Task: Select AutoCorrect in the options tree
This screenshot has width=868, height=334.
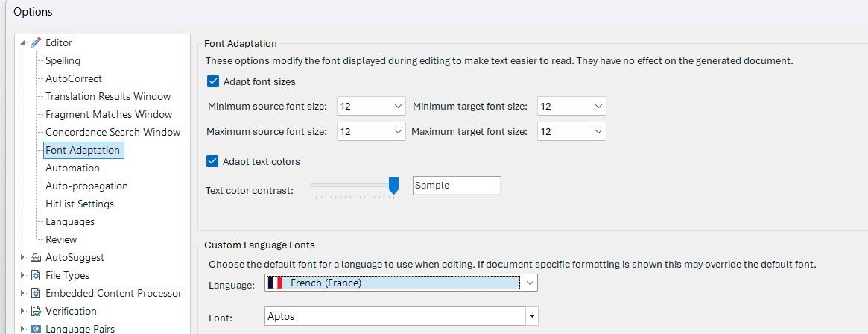Action: coord(74,78)
